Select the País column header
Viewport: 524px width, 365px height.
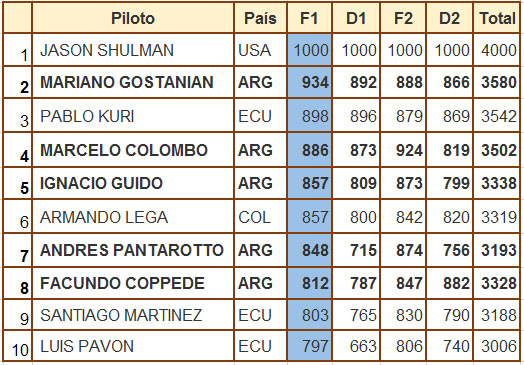coord(260,18)
